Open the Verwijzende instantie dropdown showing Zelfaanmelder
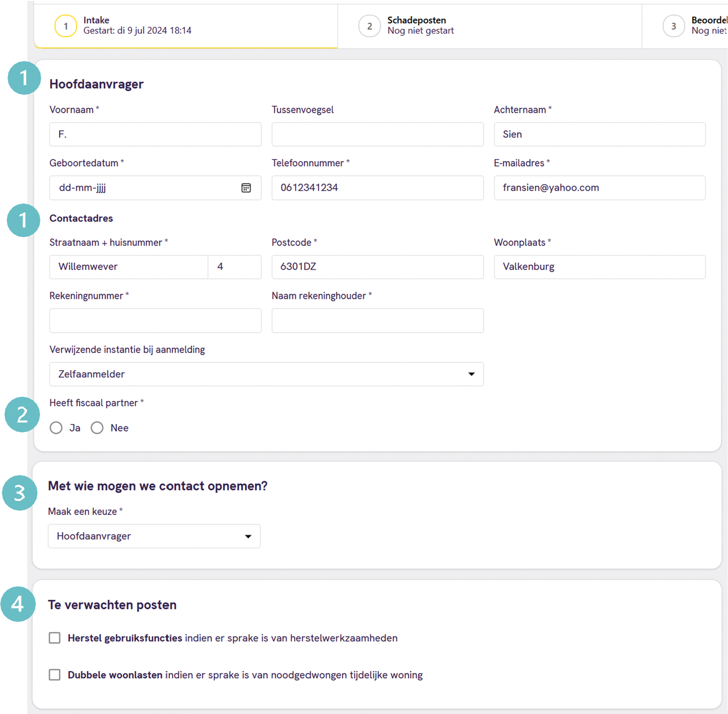Image resolution: width=728 pixels, height=714 pixels. pyautogui.click(x=266, y=374)
